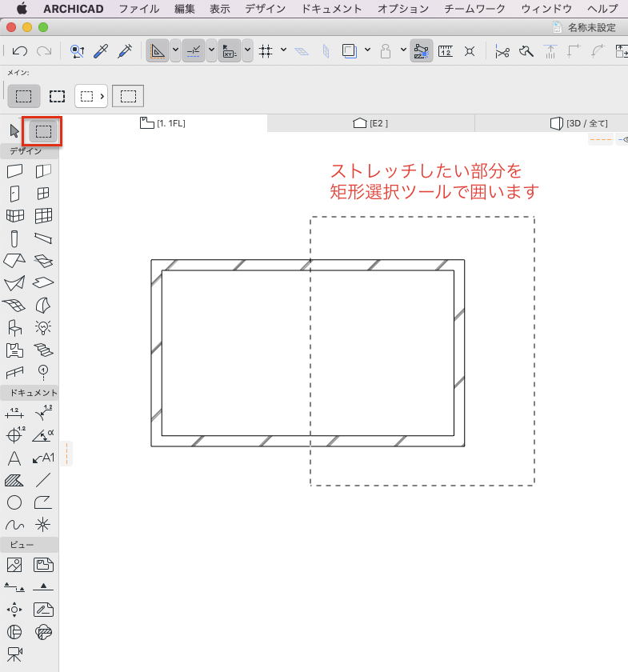Open Teamwork user dropdown arrow

(403, 50)
